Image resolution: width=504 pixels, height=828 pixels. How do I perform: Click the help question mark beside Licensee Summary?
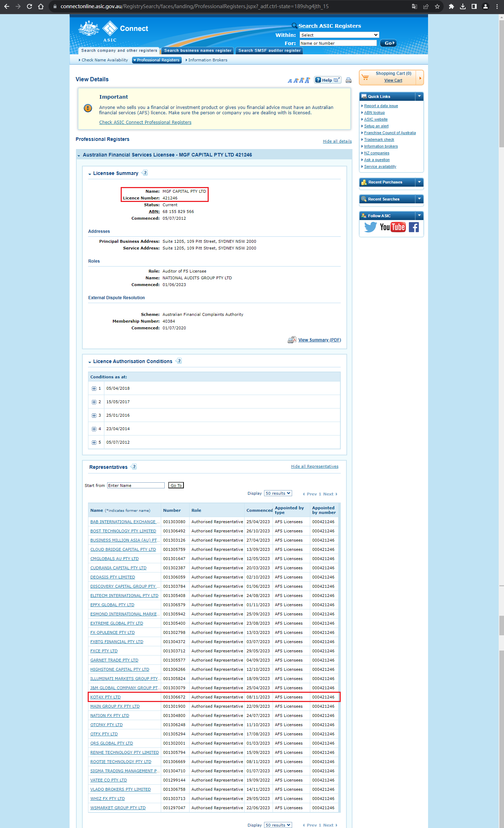click(x=145, y=173)
